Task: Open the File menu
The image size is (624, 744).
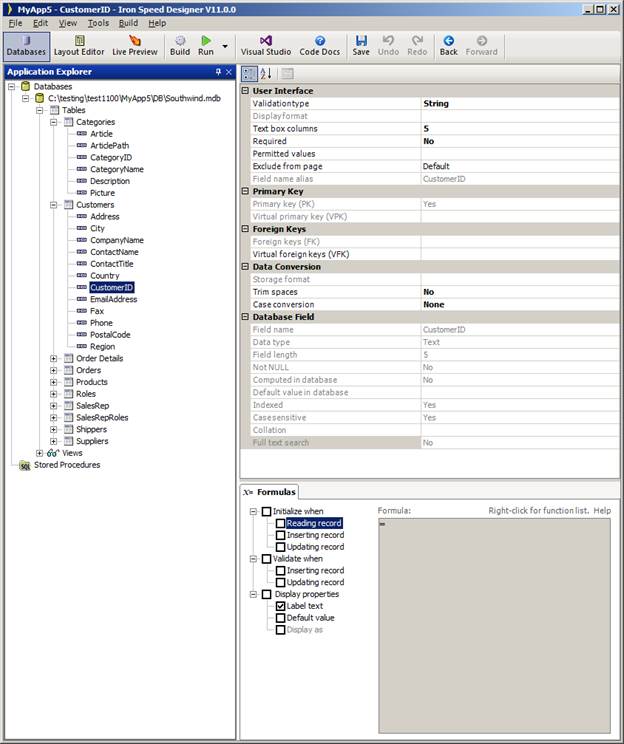Action: [x=15, y=23]
